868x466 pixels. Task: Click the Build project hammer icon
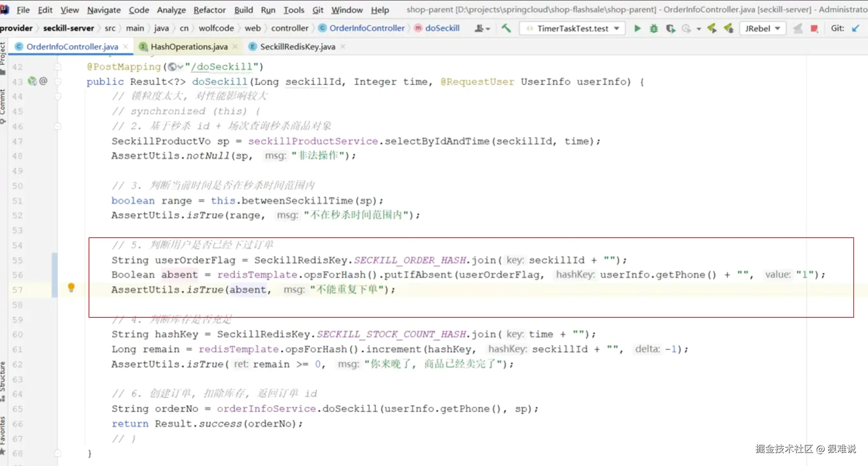506,28
